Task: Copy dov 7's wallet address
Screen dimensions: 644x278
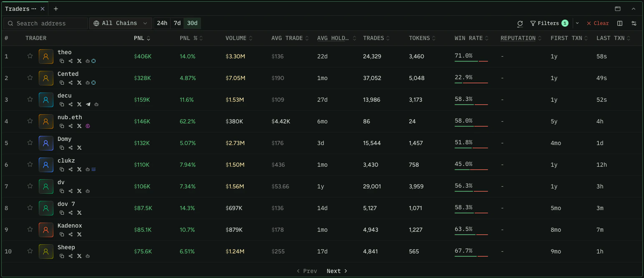Action: click(62, 213)
